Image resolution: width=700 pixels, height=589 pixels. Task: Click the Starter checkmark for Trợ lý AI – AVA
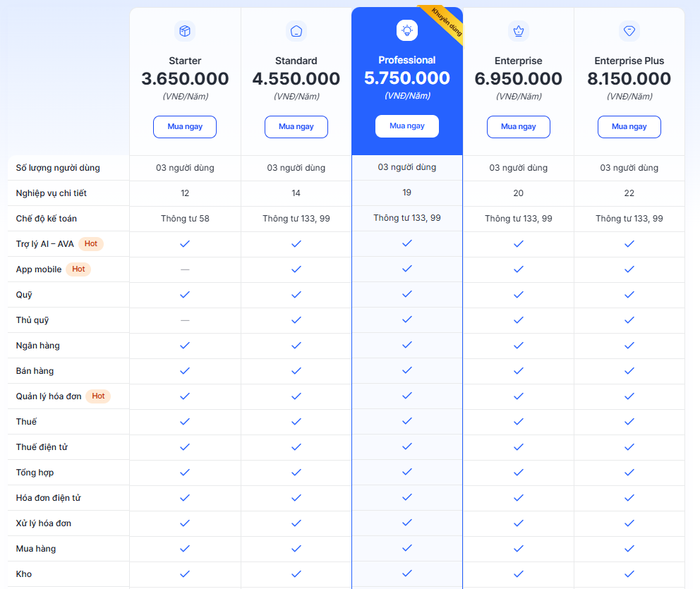tap(185, 243)
